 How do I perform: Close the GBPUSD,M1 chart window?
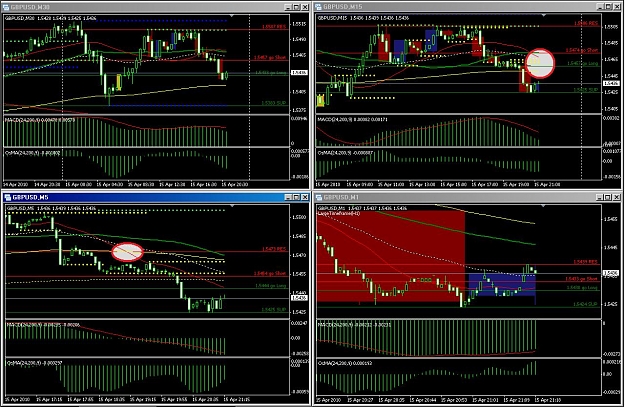(617, 197)
